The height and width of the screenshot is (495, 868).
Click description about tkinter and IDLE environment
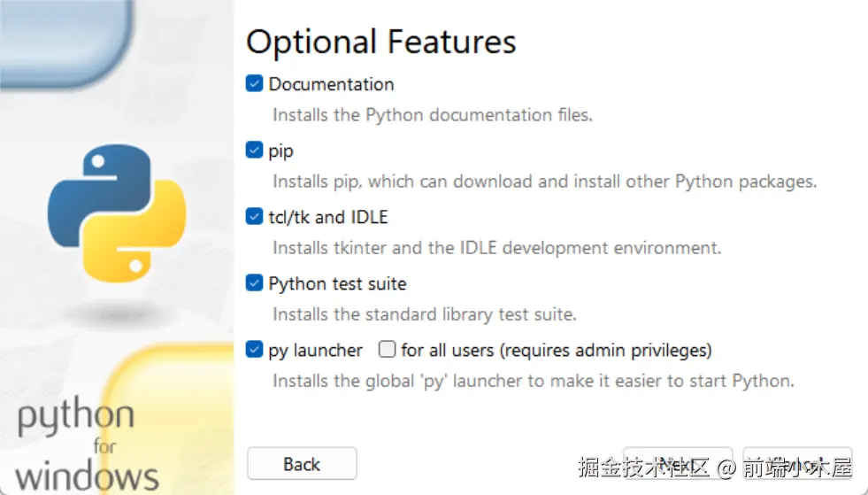(496, 248)
